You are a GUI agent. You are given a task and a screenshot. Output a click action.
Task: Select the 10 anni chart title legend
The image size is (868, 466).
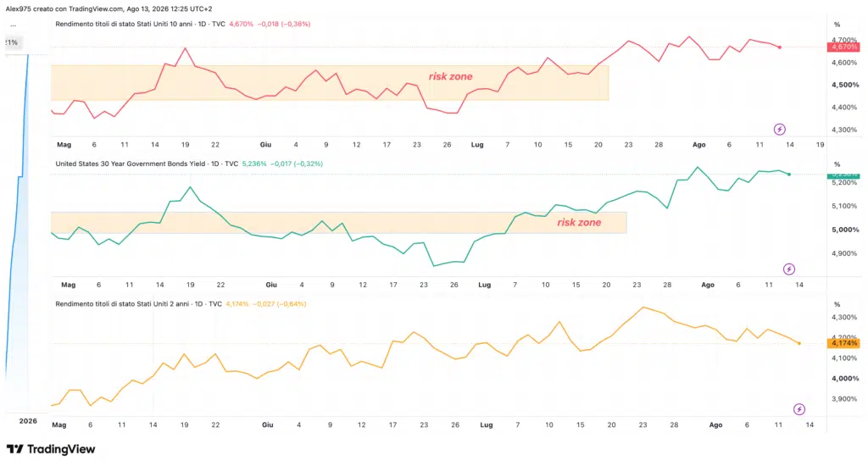tap(140, 25)
